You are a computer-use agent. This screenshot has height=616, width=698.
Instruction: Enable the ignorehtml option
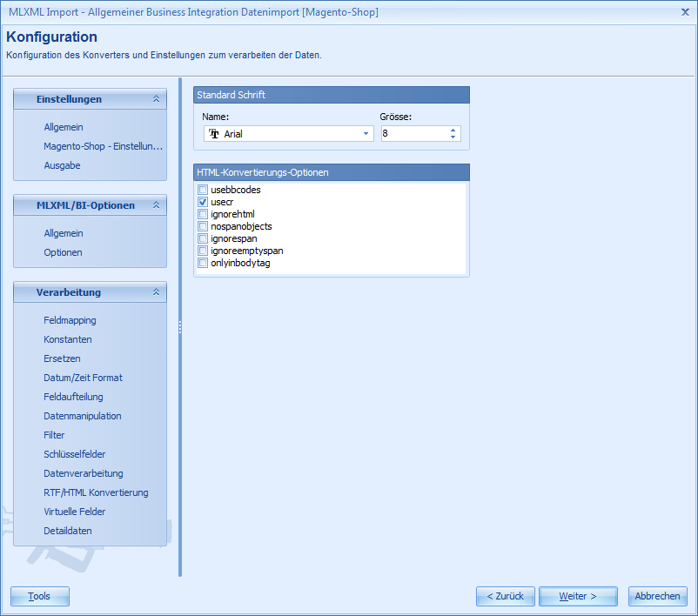pyautogui.click(x=202, y=213)
